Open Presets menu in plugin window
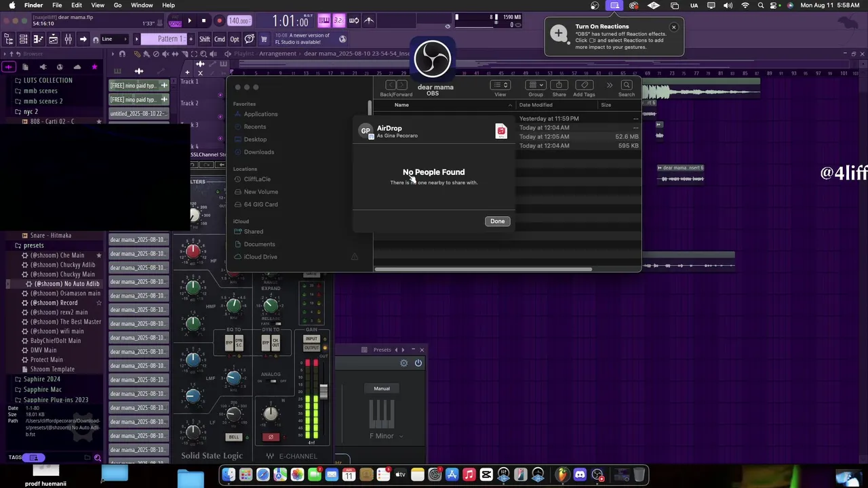The width and height of the screenshot is (868, 488). pos(382,350)
